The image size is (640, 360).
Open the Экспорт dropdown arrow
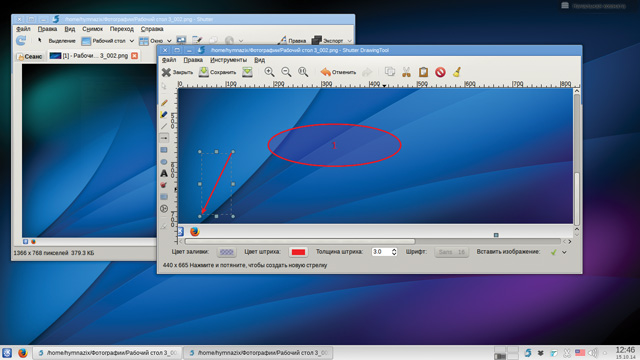tap(349, 41)
